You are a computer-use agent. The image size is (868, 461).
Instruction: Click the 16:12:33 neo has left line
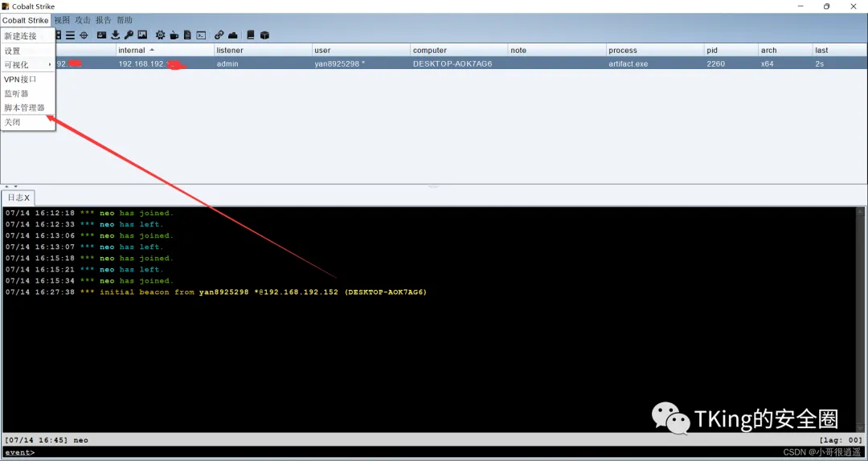coord(84,224)
